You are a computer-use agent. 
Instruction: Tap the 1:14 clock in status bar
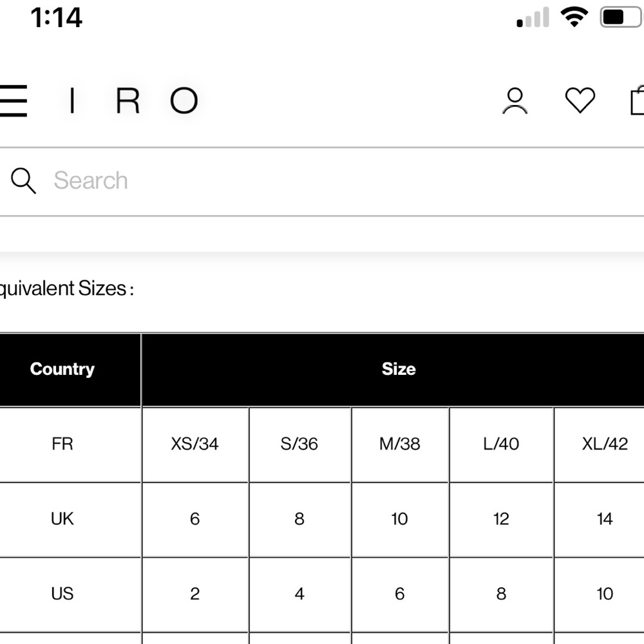point(57,17)
